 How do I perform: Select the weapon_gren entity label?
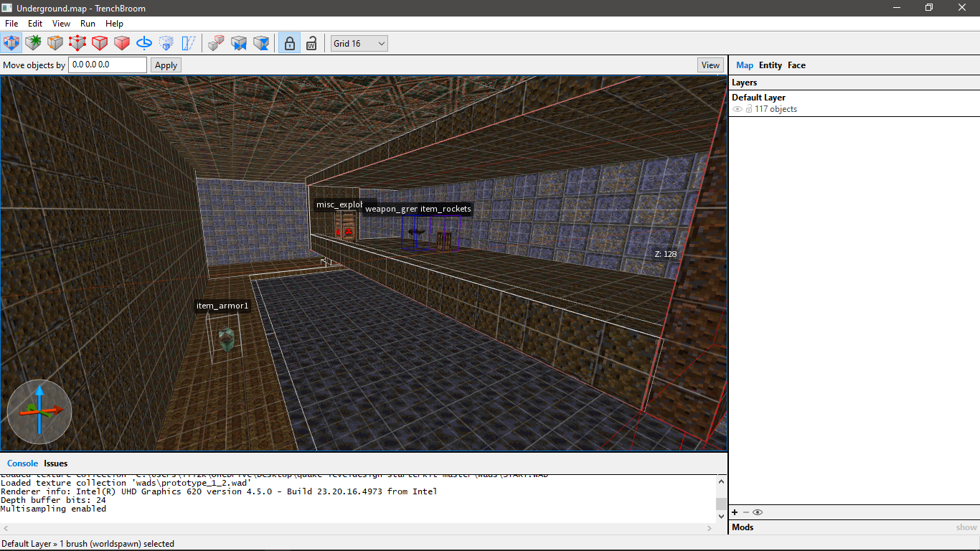click(391, 209)
